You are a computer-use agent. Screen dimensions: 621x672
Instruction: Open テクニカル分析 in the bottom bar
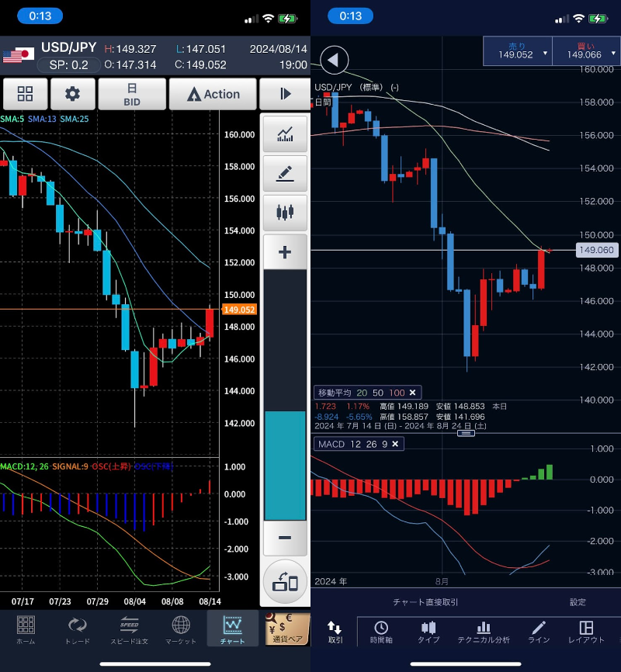coord(483,632)
